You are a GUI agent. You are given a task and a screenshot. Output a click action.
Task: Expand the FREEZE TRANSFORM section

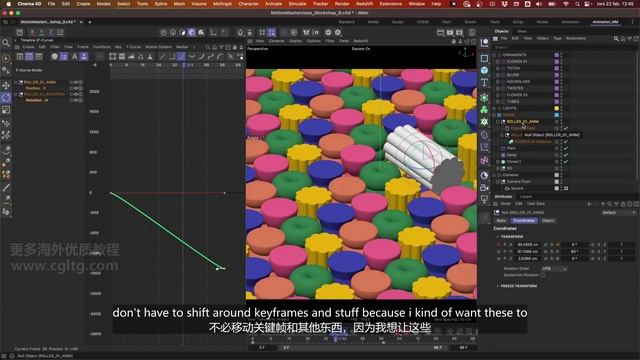pyautogui.click(x=498, y=286)
